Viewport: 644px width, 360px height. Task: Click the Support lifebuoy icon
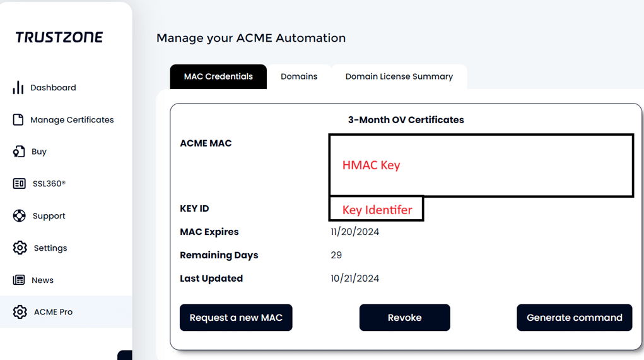[19, 215]
